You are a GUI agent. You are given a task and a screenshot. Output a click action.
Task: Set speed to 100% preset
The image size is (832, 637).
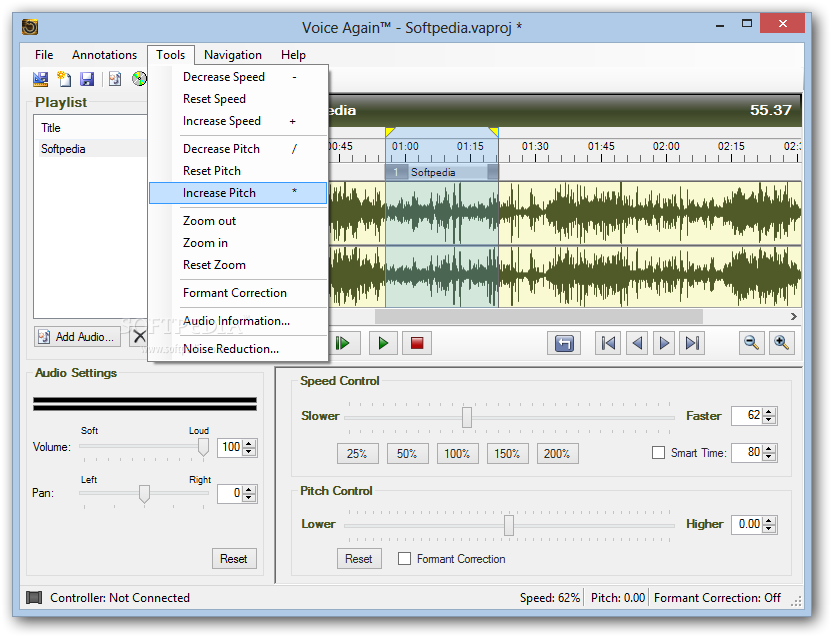457,453
